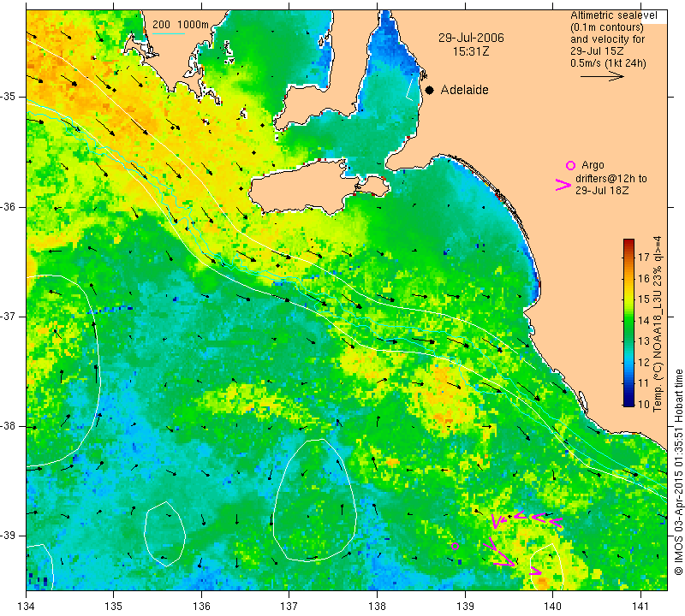Click the small closed contour near 135.5E 39S
This screenshot has height=616, width=685.
click(x=165, y=534)
